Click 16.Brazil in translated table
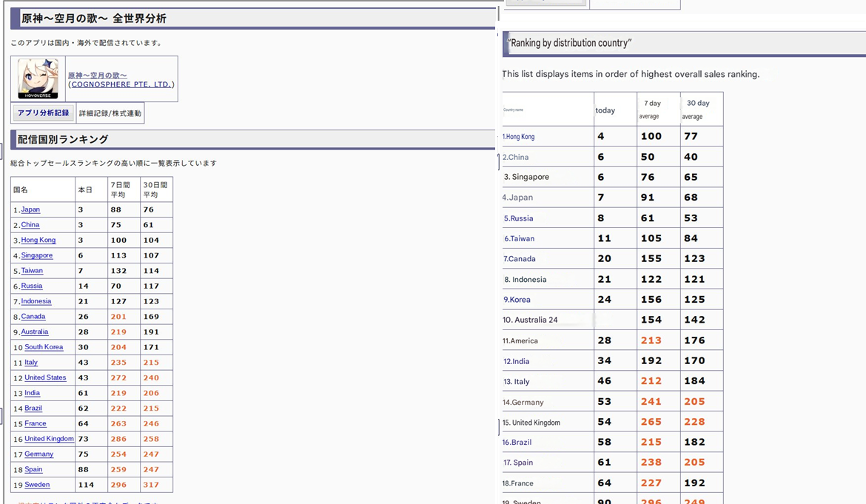 [x=517, y=442]
